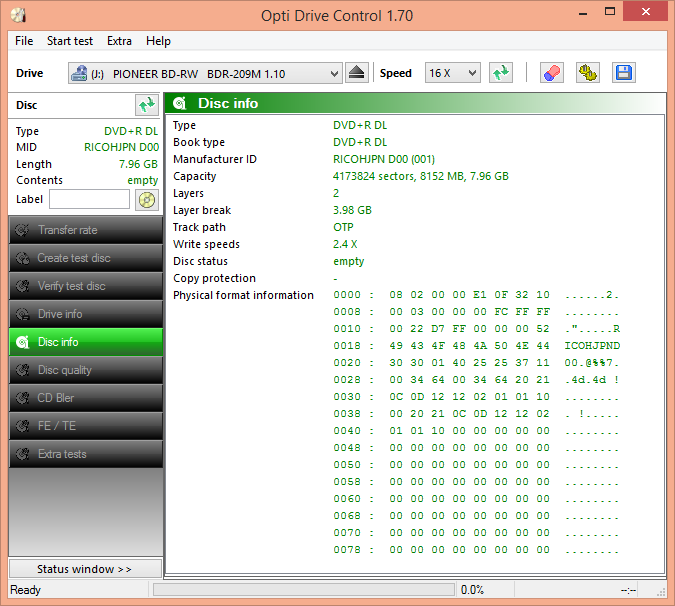Click the Opti Drive Control app icon
The height and width of the screenshot is (606, 675).
pos(19,15)
